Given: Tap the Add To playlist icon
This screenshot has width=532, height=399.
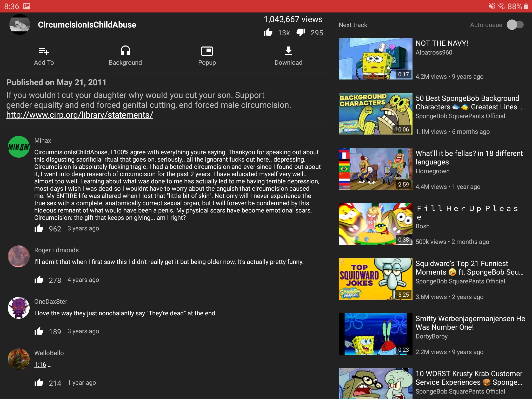Looking at the screenshot, I should tap(44, 51).
